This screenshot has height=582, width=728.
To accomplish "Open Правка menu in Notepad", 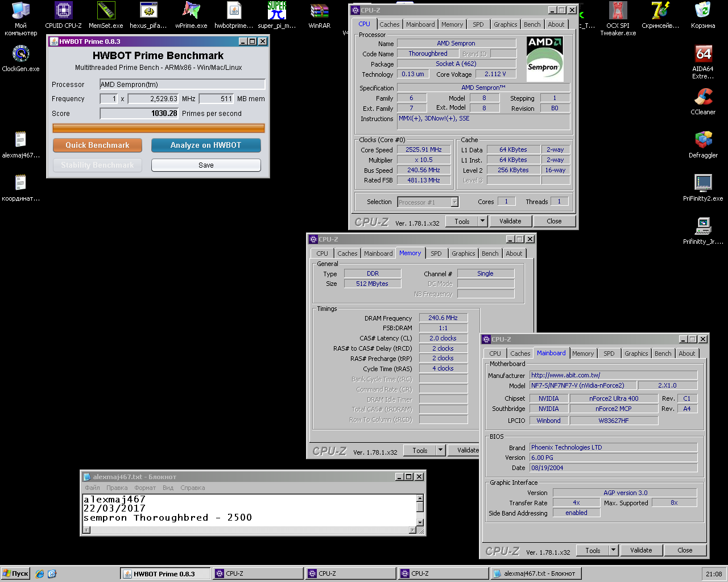I will pyautogui.click(x=117, y=488).
